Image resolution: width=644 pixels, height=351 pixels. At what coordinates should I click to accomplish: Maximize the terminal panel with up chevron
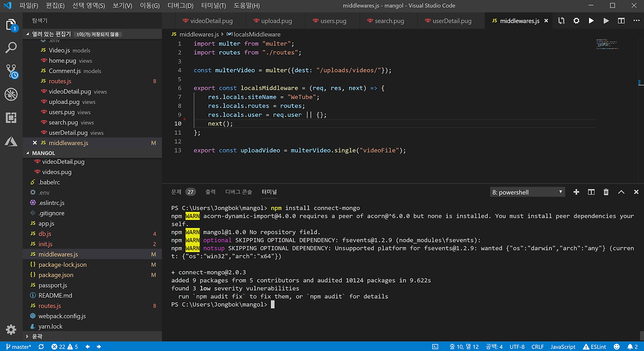pos(621,192)
